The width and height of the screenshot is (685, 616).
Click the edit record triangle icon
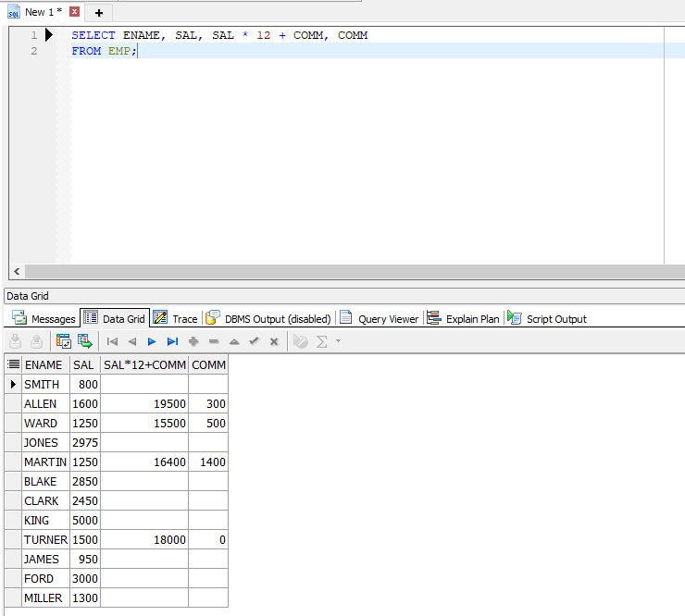(x=234, y=342)
